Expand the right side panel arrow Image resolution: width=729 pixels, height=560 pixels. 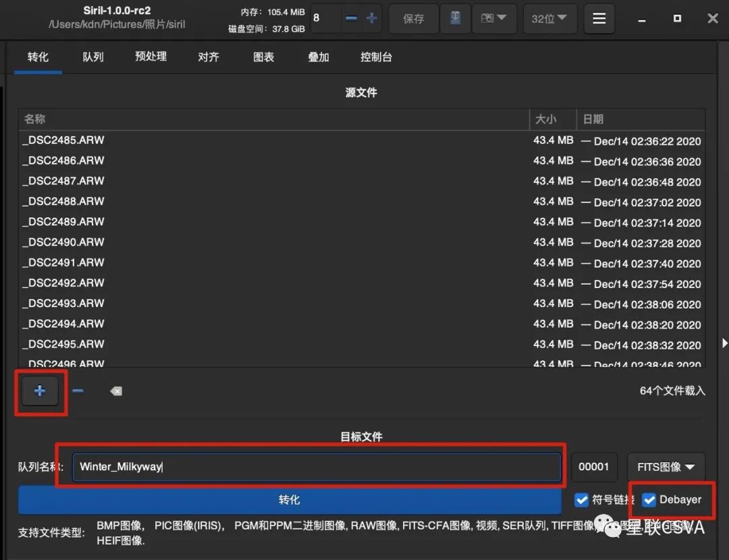point(724,343)
